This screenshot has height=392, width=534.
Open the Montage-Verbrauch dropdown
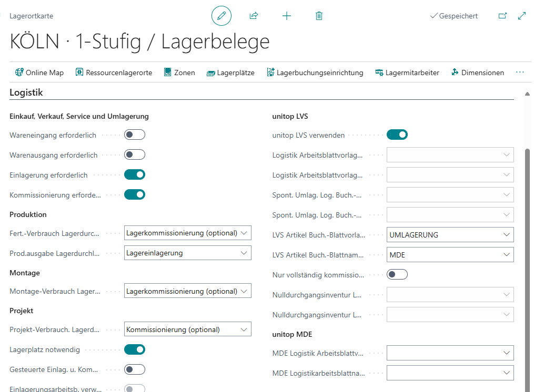point(244,291)
